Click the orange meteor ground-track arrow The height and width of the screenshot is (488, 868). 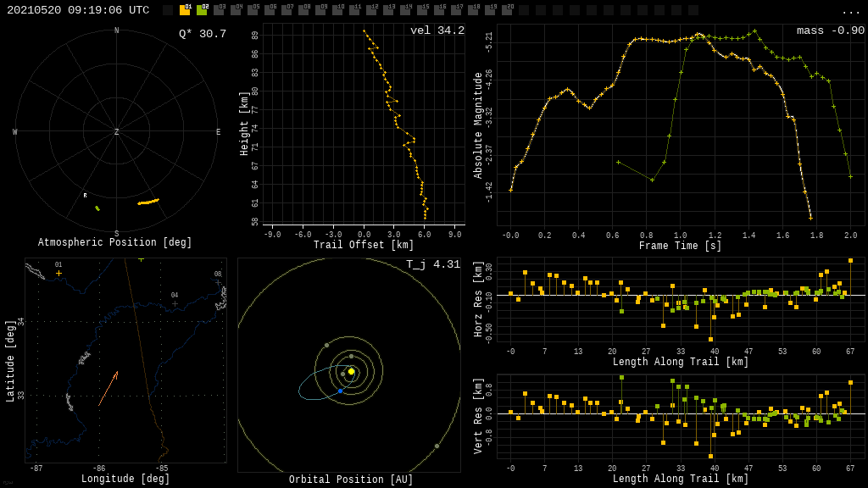tap(108, 389)
